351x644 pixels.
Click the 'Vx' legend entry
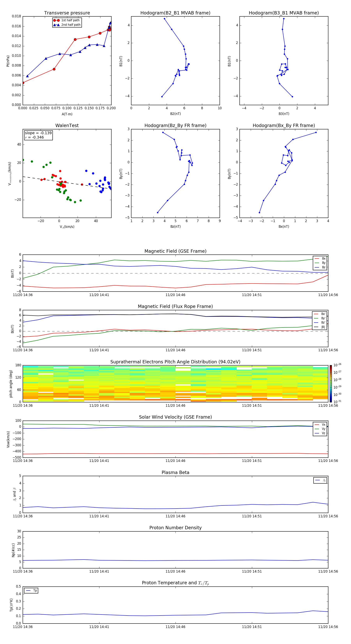[x=320, y=424]
